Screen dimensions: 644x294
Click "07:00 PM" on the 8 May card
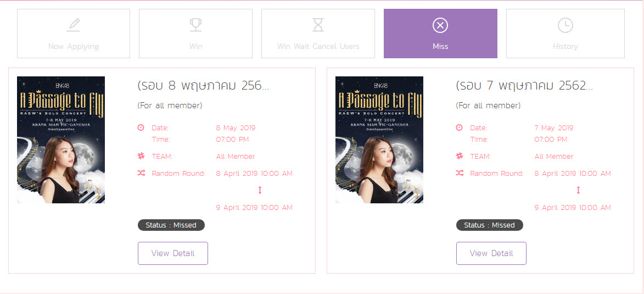click(x=232, y=140)
